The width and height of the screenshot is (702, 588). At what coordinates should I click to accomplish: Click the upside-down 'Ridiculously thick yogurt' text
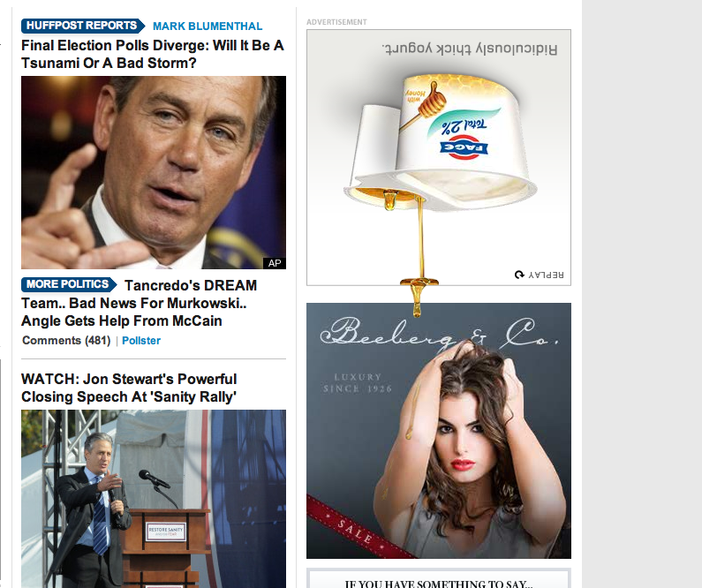tap(470, 49)
